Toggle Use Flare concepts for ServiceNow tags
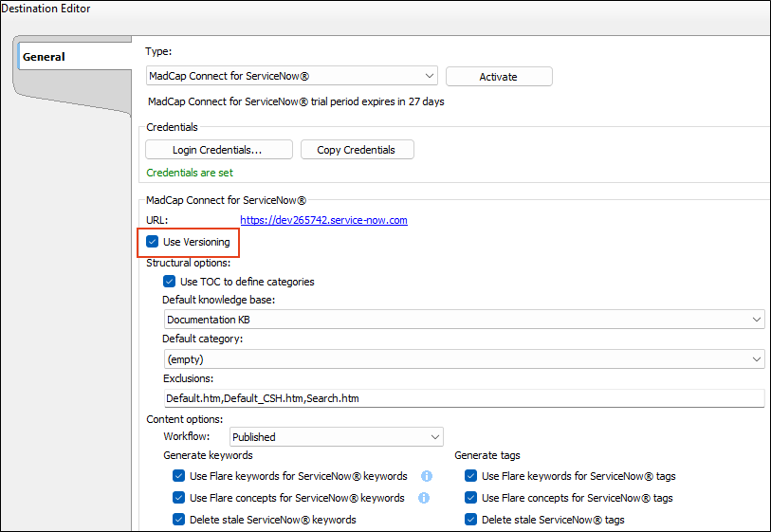771x532 pixels. 471,498
